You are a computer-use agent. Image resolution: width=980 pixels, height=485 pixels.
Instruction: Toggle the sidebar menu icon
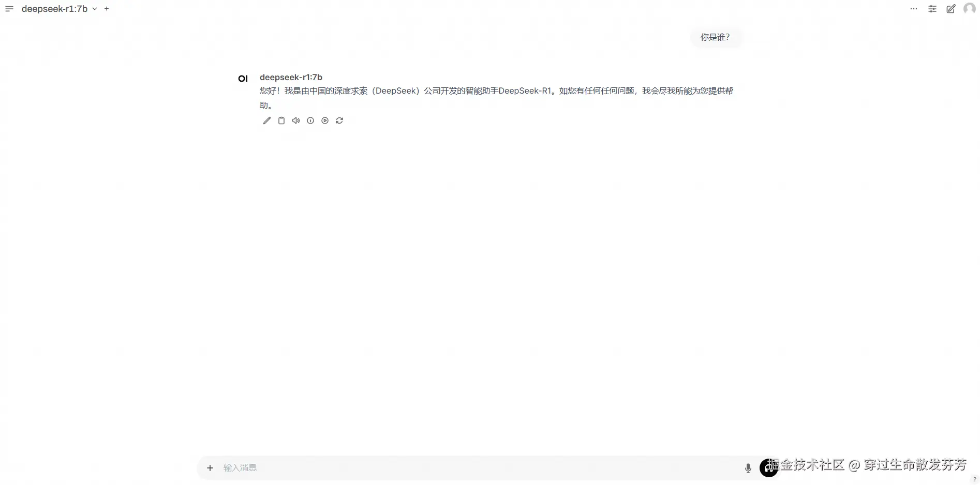click(x=9, y=9)
